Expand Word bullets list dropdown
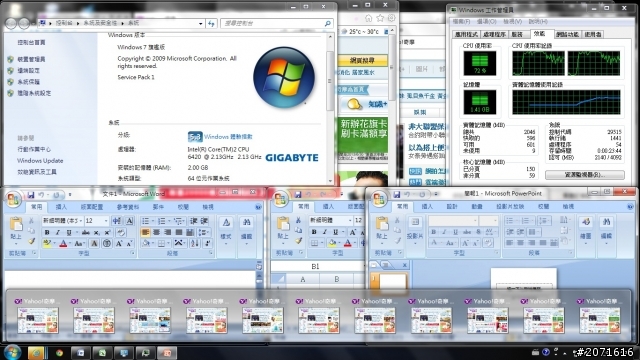 coord(152,221)
